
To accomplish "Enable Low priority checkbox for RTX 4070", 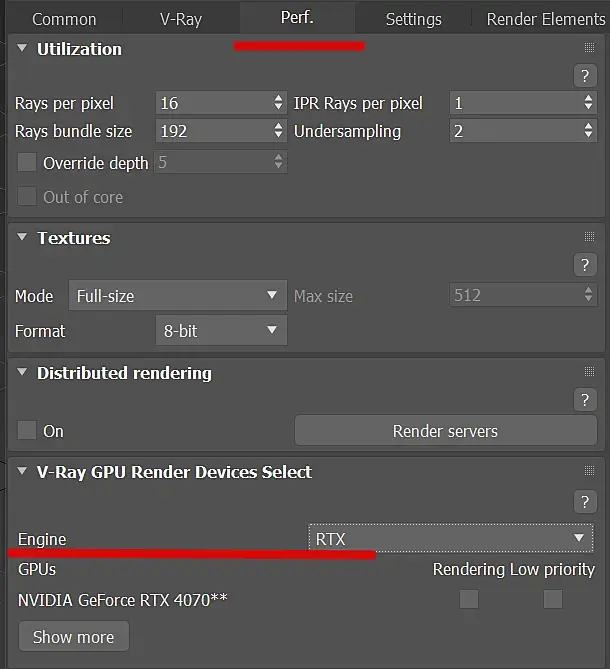I will point(553,599).
